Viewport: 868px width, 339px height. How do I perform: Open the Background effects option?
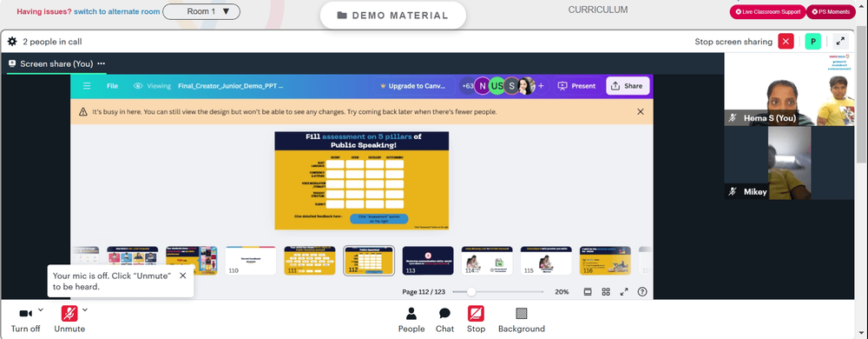[522, 320]
